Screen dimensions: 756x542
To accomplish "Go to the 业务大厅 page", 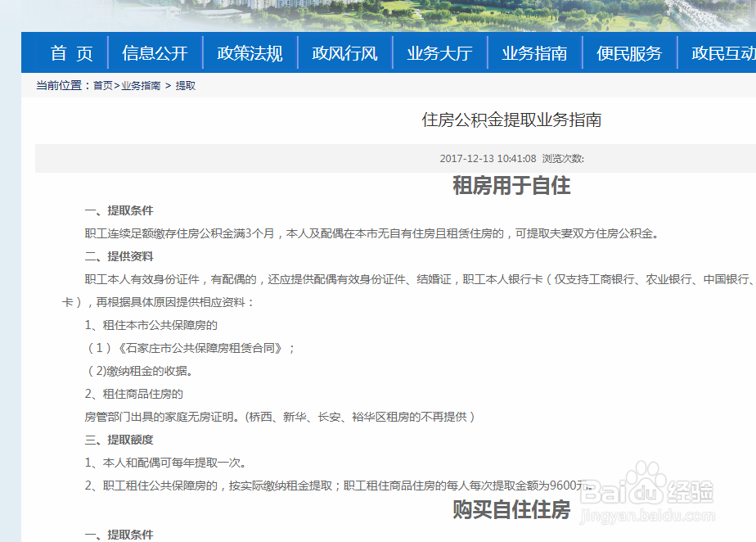I will click(440, 52).
